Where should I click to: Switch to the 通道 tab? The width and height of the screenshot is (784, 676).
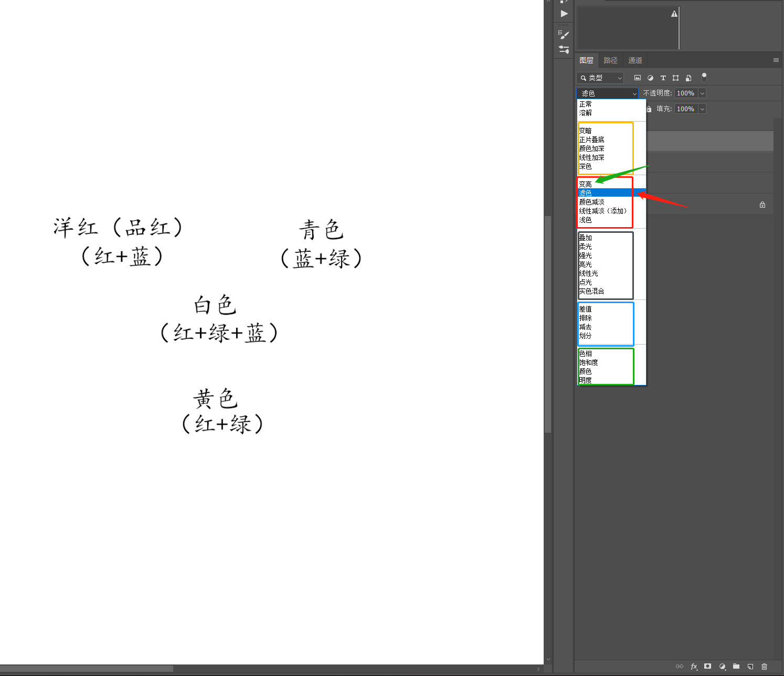635,60
